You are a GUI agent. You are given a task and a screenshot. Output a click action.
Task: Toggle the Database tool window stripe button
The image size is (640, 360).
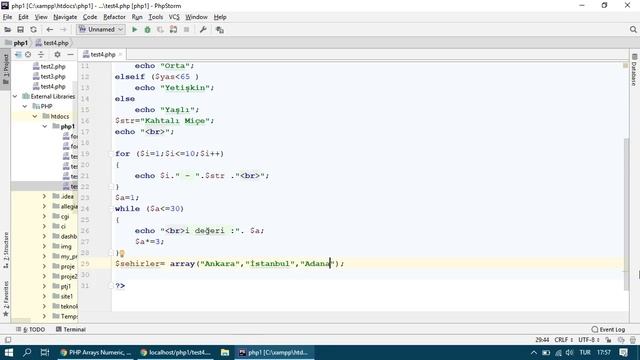tap(634, 69)
